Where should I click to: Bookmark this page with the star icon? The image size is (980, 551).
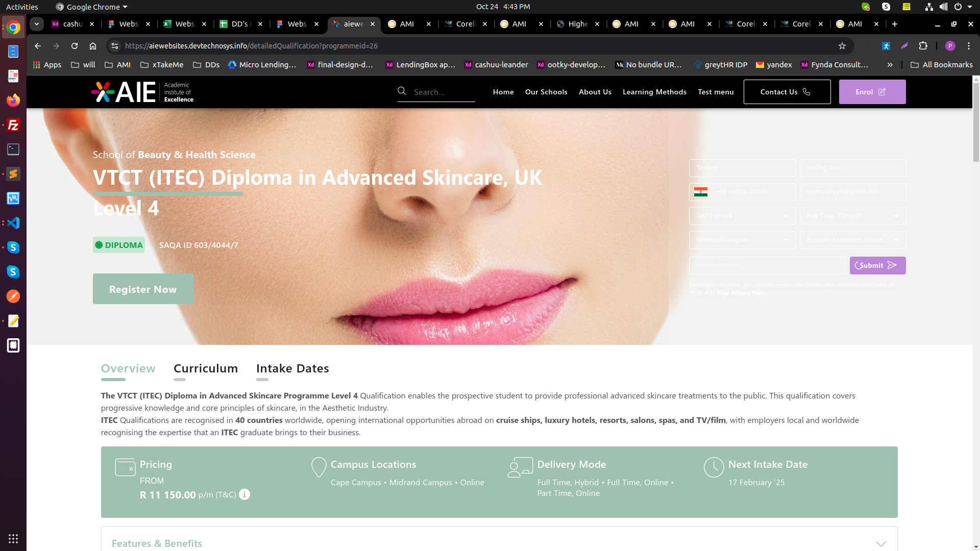coord(842,46)
